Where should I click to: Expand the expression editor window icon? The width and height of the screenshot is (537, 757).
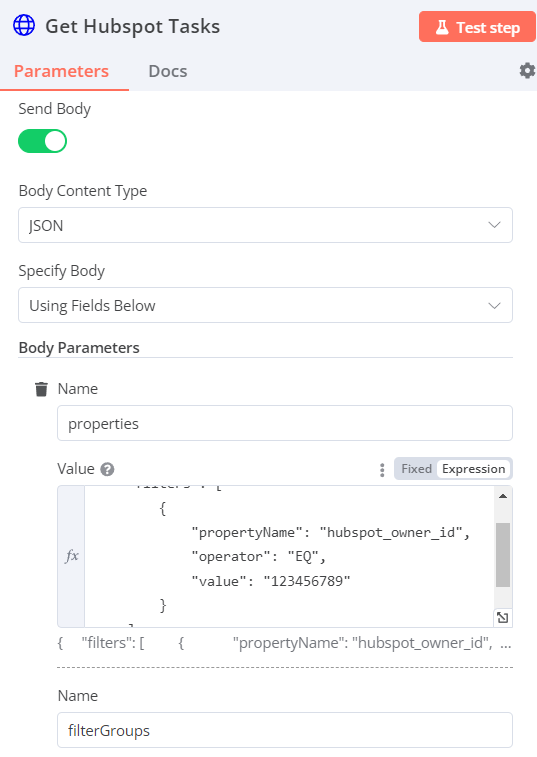click(x=502, y=617)
